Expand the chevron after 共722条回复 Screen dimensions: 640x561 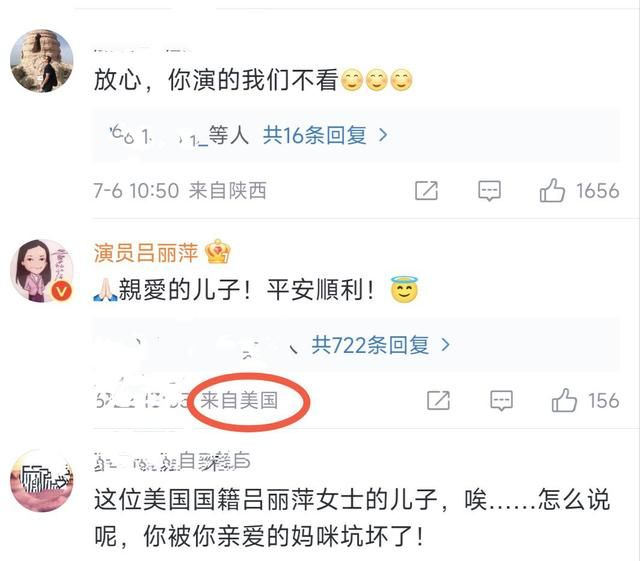445,345
